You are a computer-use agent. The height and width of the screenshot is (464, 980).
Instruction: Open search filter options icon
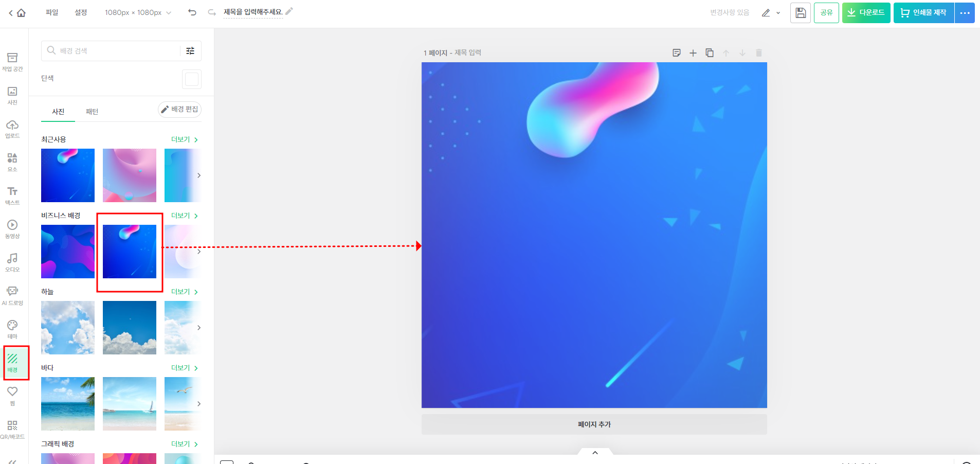click(x=190, y=50)
